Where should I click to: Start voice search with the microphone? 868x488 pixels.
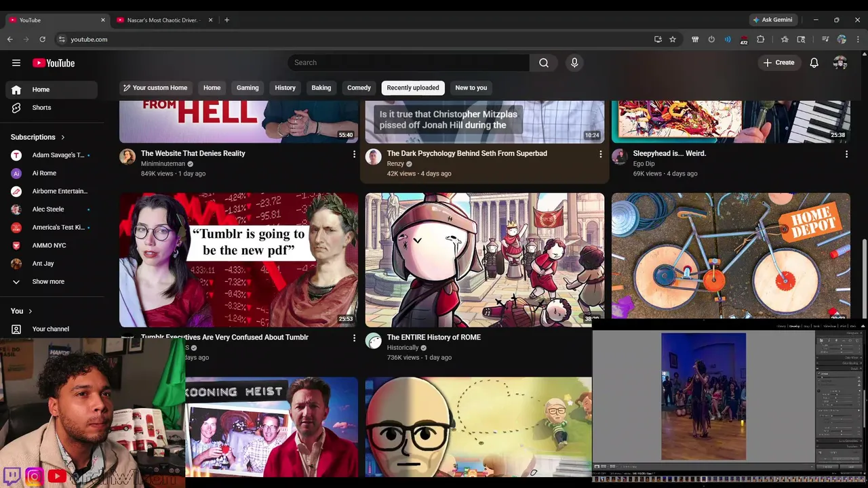tap(574, 63)
